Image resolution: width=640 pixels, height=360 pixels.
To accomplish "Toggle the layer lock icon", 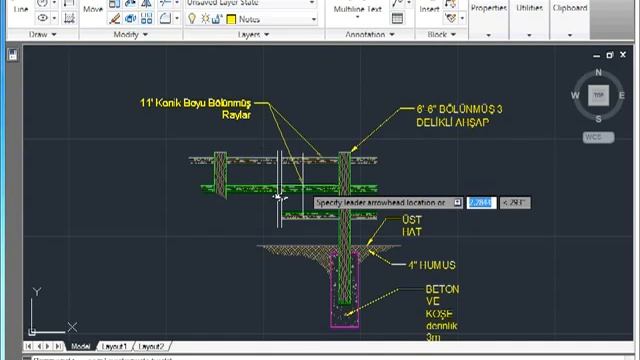I will [x=218, y=19].
